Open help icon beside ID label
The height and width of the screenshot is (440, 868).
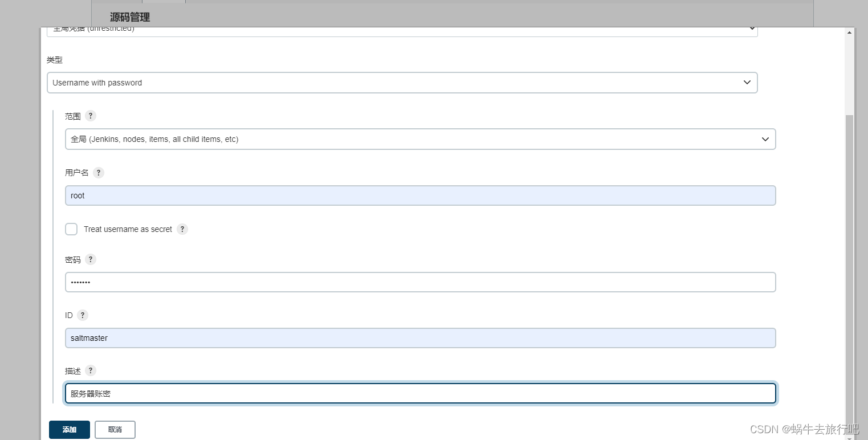[83, 315]
